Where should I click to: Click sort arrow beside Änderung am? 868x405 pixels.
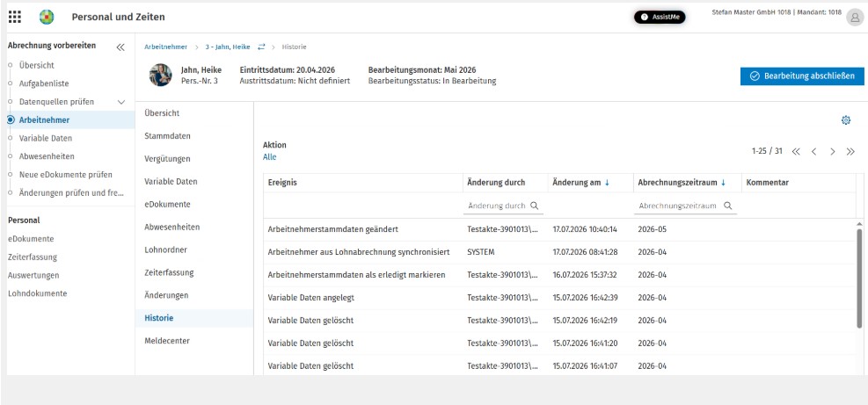607,183
